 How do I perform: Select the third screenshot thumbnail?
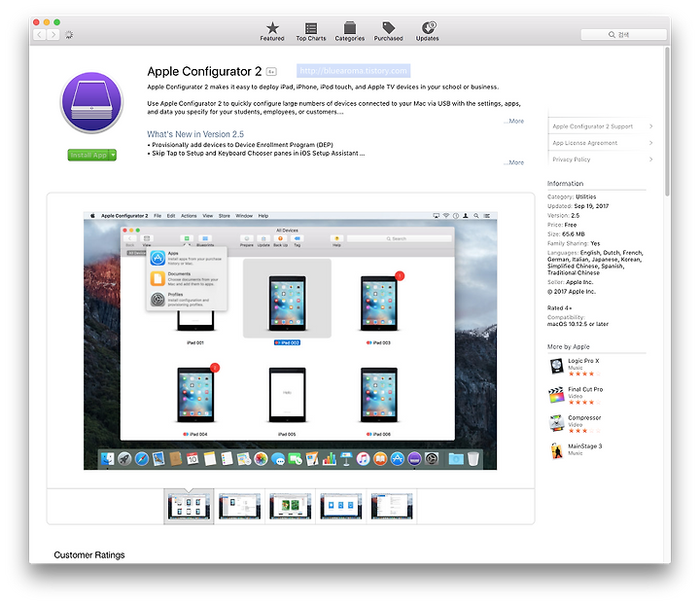point(290,507)
